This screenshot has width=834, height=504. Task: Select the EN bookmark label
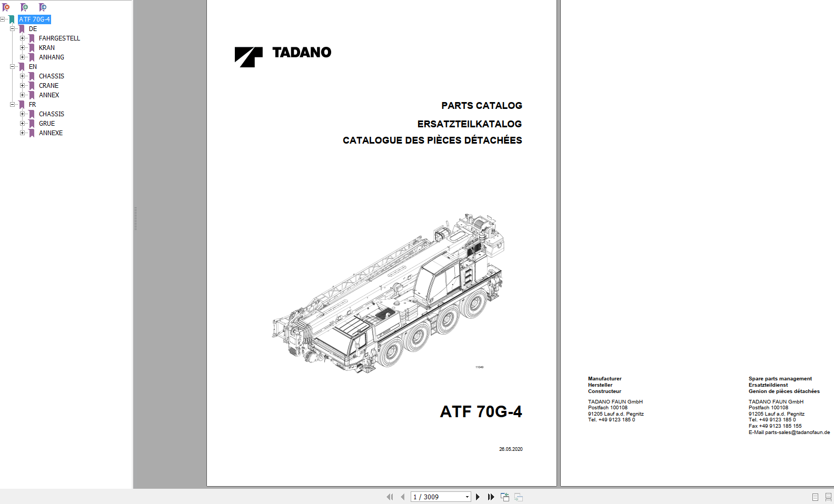click(33, 67)
